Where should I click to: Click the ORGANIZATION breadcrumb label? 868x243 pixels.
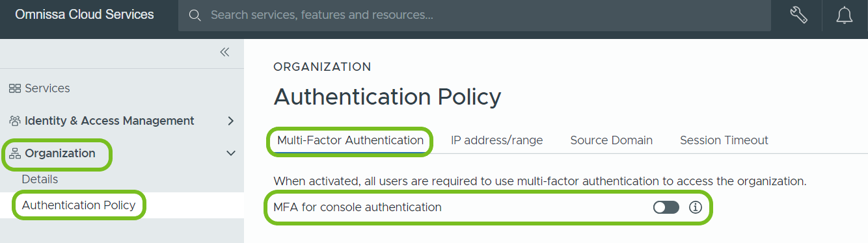click(x=322, y=67)
